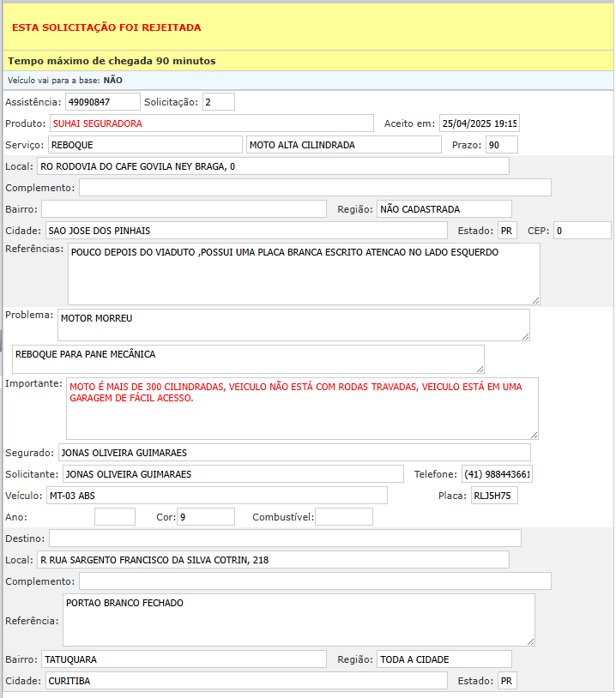The image size is (616, 698).
Task: Click the Prazo field showing 90
Action: pyautogui.click(x=501, y=145)
